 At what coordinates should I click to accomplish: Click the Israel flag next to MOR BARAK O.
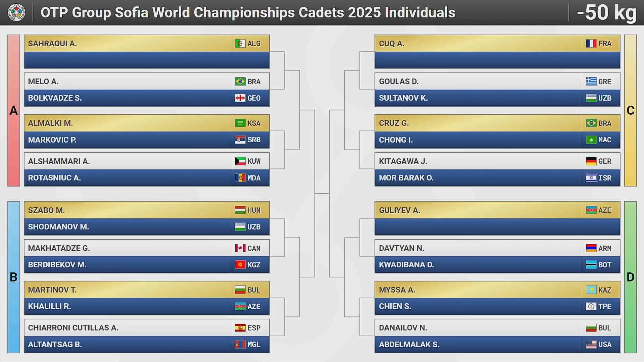pyautogui.click(x=591, y=178)
